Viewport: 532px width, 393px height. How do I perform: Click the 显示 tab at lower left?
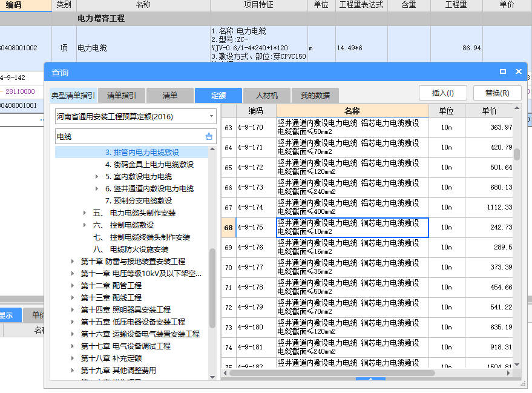tap(10, 315)
